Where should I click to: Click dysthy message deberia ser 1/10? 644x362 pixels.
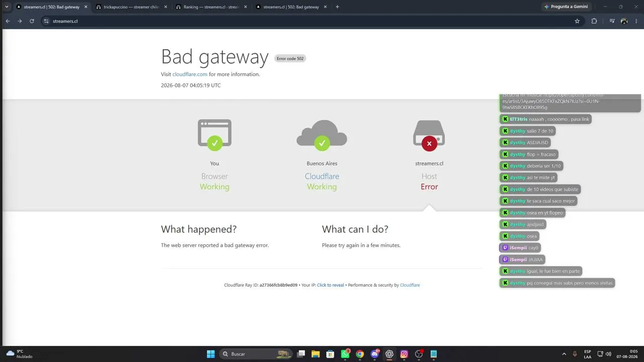pos(531,166)
